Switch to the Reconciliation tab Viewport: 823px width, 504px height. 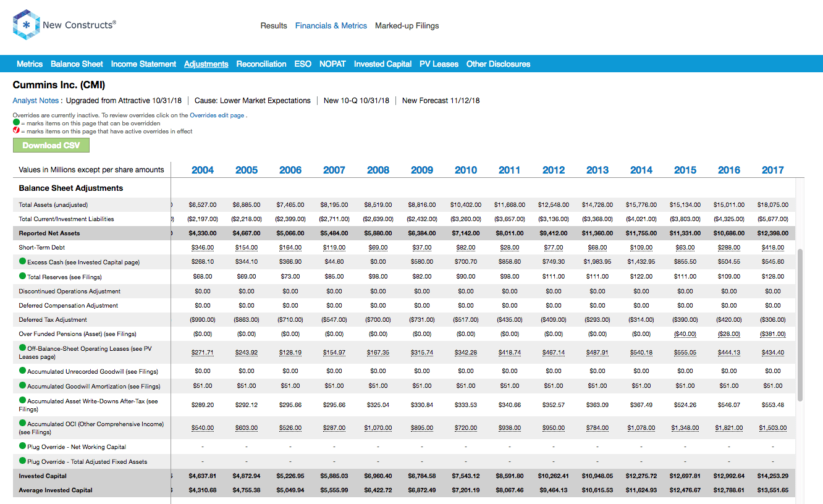click(261, 64)
